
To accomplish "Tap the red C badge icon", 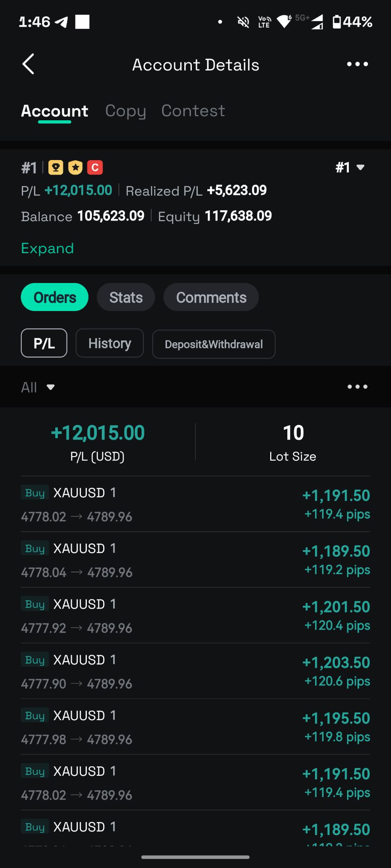I will tap(95, 168).
